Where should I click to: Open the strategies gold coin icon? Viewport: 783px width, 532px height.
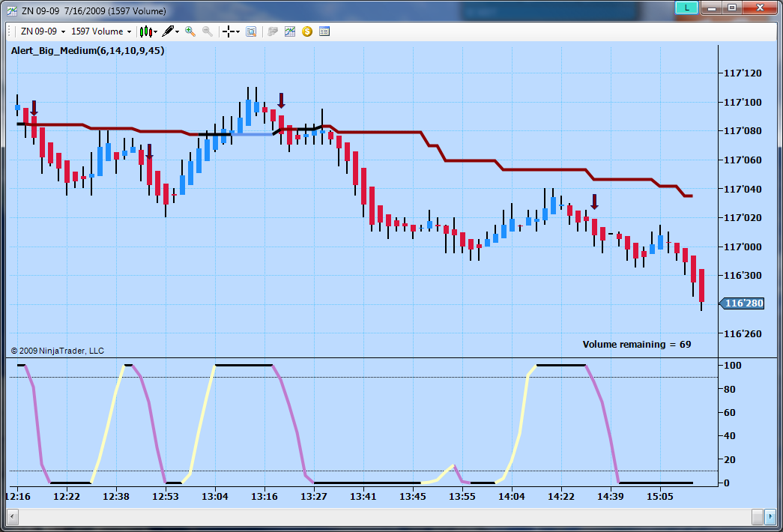click(x=307, y=31)
